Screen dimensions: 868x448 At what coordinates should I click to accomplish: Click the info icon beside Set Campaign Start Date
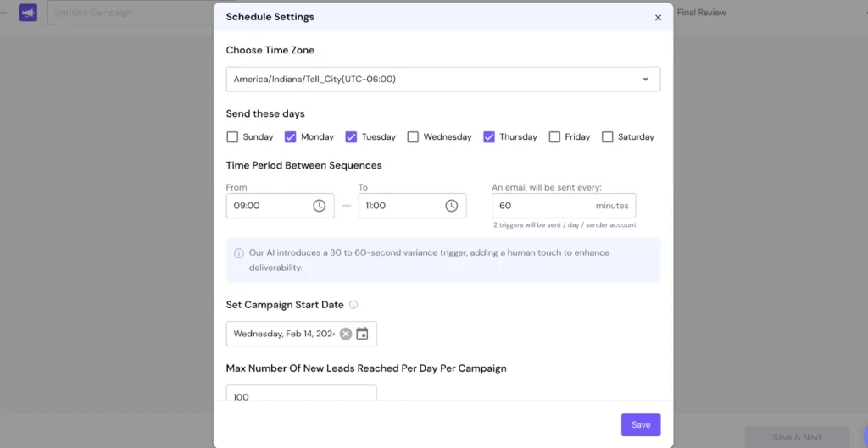tap(353, 305)
